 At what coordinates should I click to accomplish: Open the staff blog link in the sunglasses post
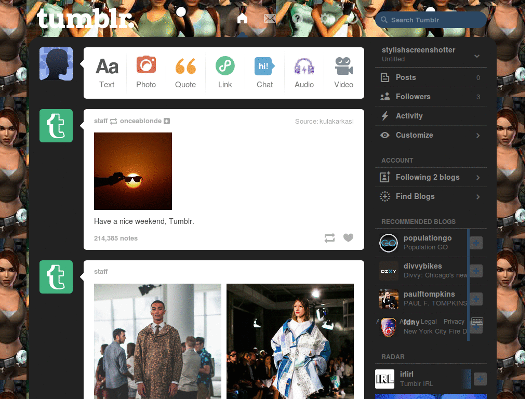[101, 121]
